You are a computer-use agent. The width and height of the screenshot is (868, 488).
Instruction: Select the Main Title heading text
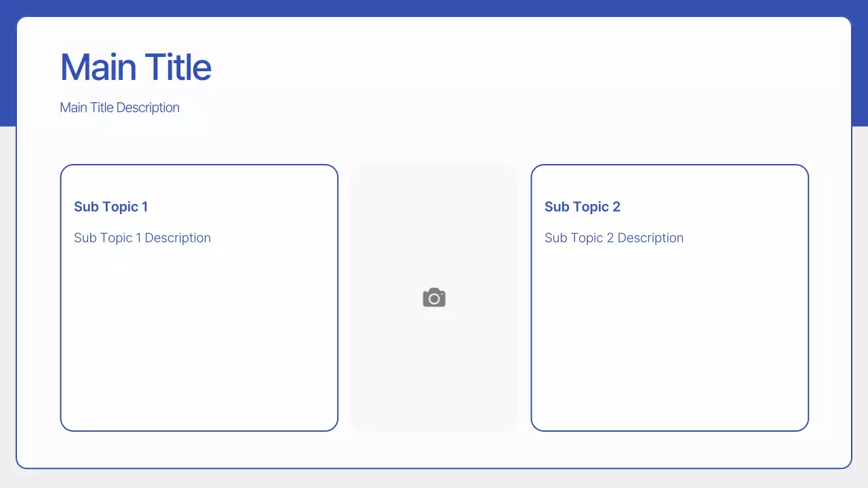pos(136,67)
